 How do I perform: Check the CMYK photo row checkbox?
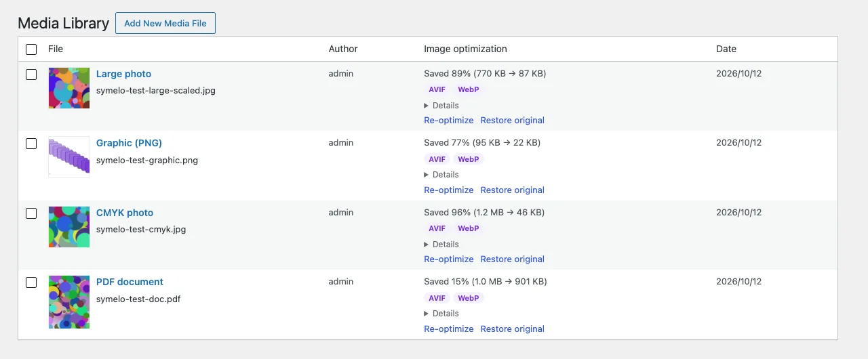coord(31,213)
